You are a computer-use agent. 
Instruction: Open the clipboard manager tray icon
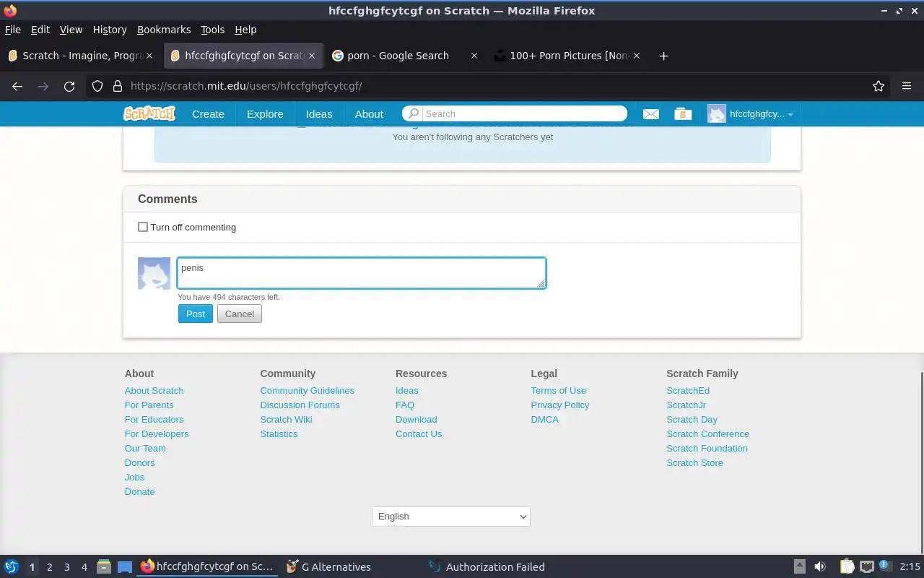pos(847,566)
